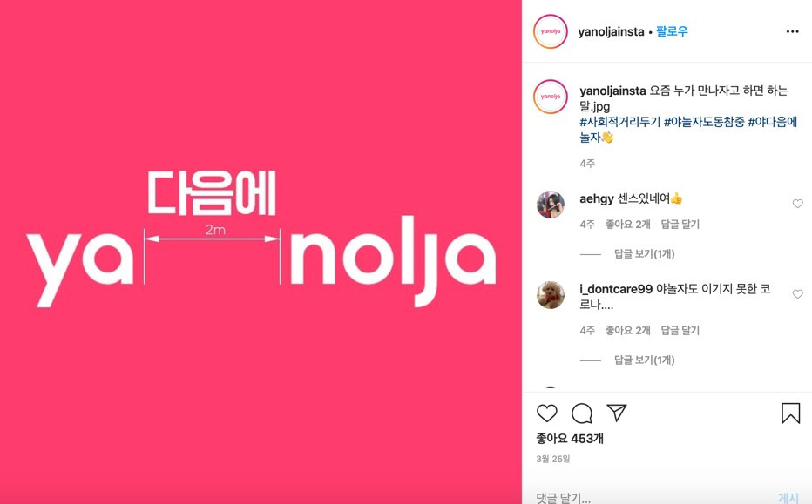Screen dimensions: 812x504
Task: Like i_dontcare99's comment with the heart
Action: 797,294
